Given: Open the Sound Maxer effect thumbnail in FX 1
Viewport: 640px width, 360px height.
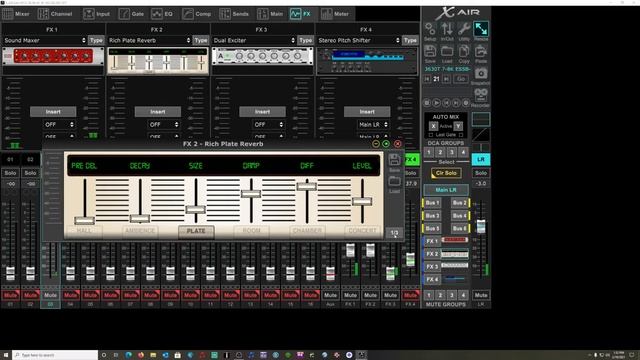Looking at the screenshot, I should pos(53,57).
